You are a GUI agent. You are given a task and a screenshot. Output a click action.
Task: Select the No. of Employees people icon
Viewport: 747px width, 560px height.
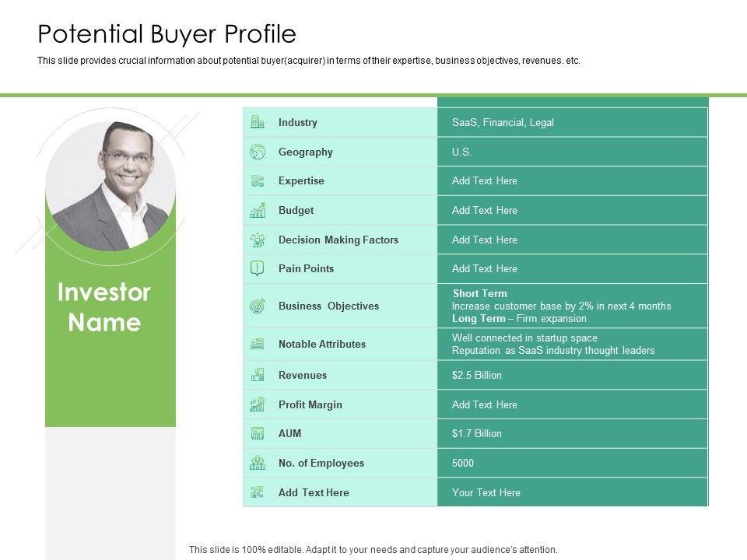coord(258,463)
